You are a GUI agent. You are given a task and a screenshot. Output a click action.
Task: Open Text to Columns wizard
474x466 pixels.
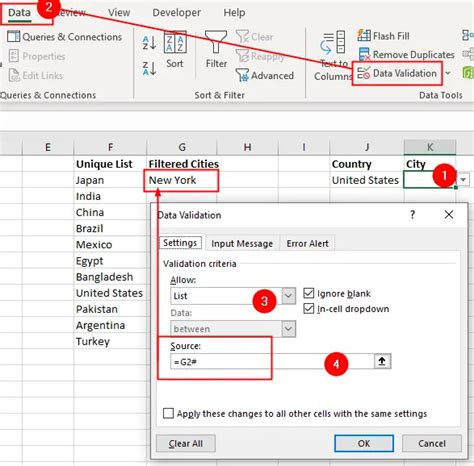click(x=333, y=56)
